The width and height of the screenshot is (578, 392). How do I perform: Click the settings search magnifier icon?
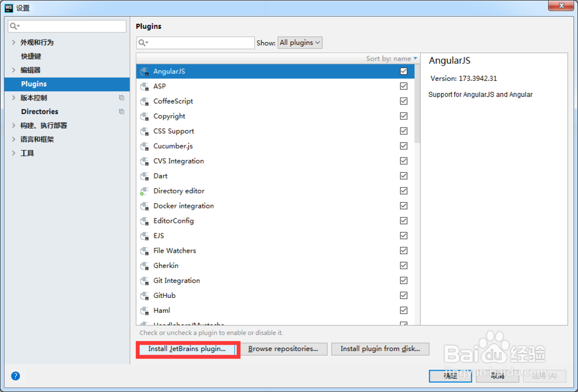coord(15,26)
